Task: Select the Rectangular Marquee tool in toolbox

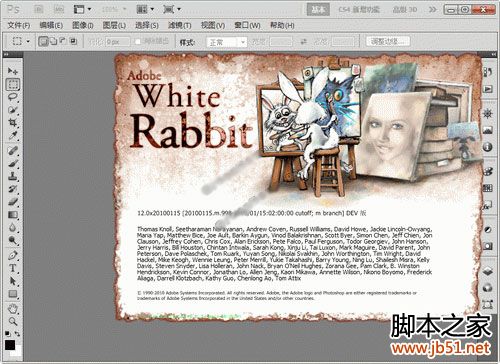Action: coord(13,85)
